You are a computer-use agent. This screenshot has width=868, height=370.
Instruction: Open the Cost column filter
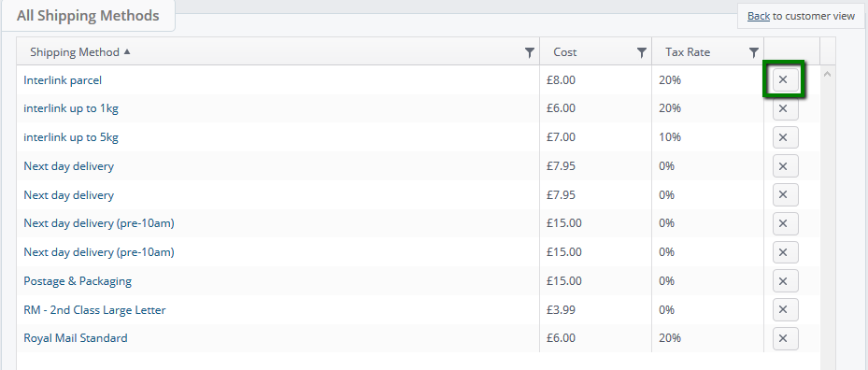click(642, 52)
